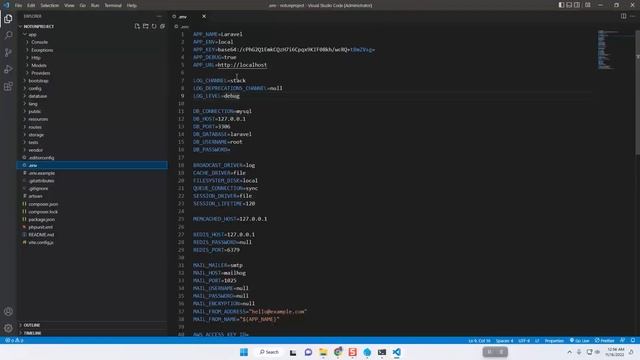This screenshot has height=360, width=640.
Task: Open the Search view in activity bar
Action: tap(8, 36)
